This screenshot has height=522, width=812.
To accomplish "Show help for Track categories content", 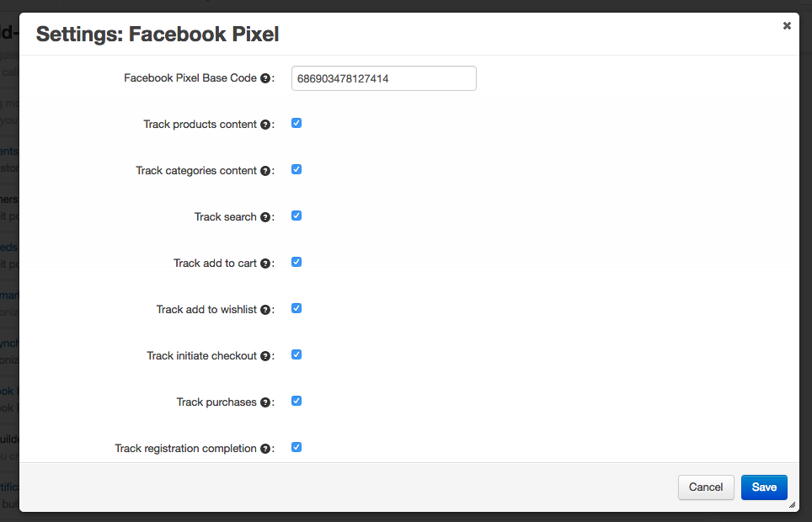I will (x=265, y=171).
